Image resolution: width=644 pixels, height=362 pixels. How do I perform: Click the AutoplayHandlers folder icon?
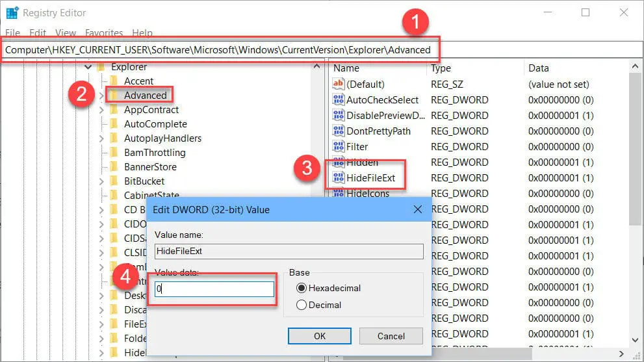tap(114, 138)
